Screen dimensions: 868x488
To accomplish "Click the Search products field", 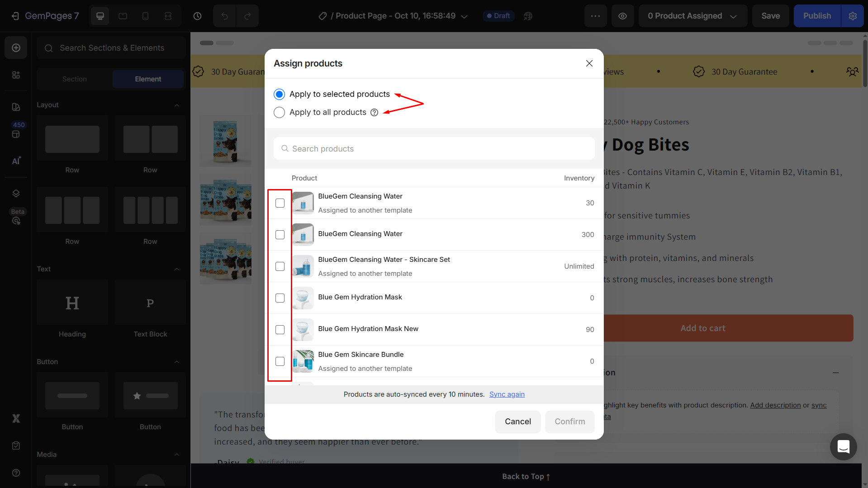I will coord(434,149).
